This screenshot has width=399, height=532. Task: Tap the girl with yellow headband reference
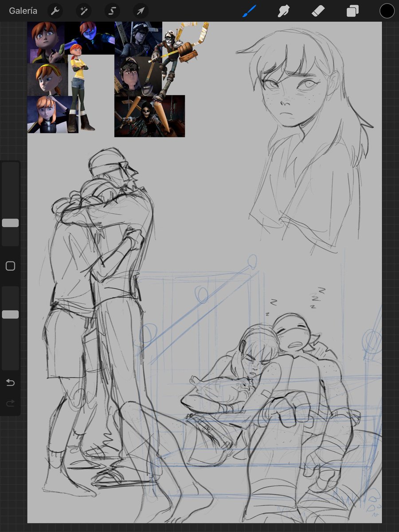[x=47, y=79]
